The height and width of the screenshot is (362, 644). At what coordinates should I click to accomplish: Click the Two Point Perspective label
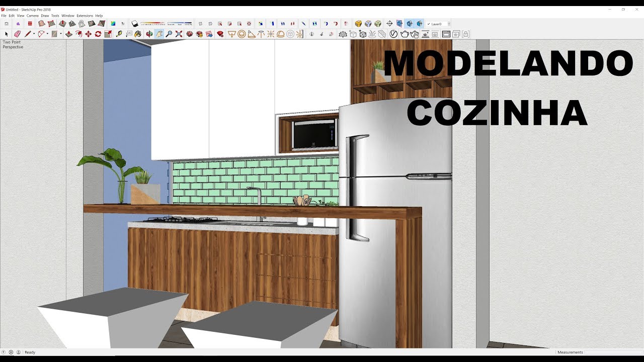13,45
